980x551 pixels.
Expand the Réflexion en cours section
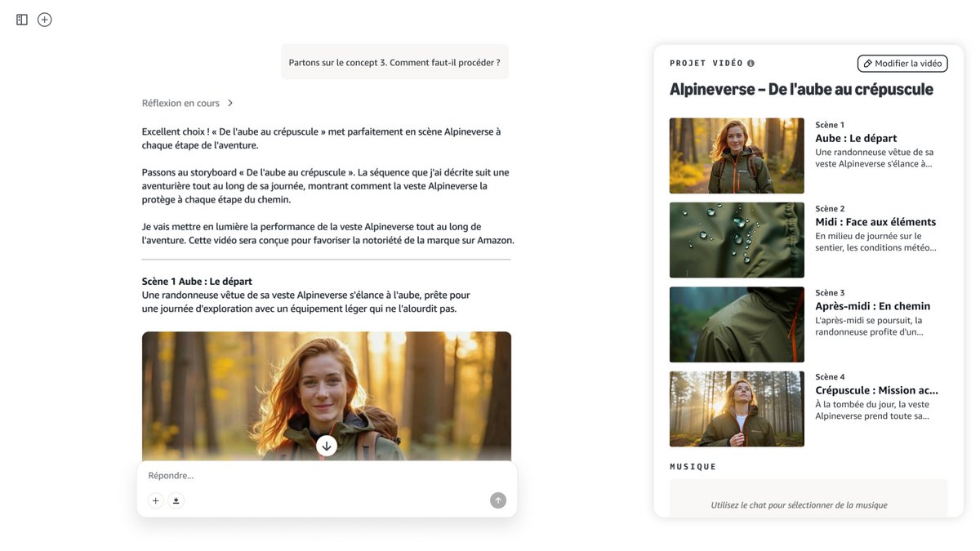(x=188, y=104)
